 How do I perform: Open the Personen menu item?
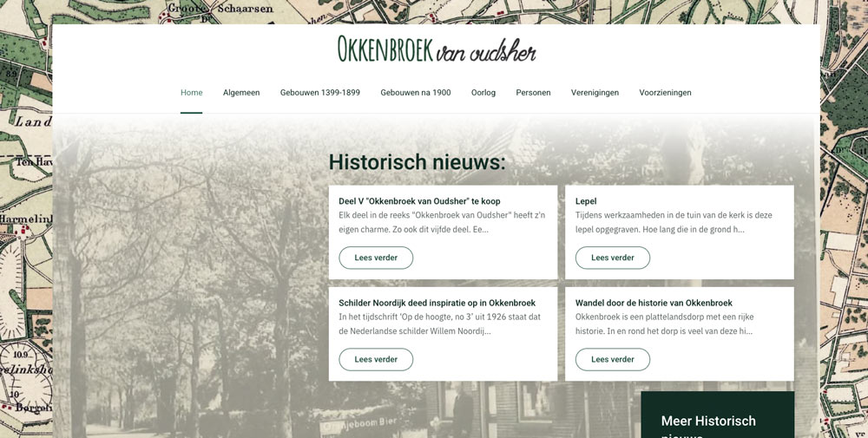pos(533,93)
